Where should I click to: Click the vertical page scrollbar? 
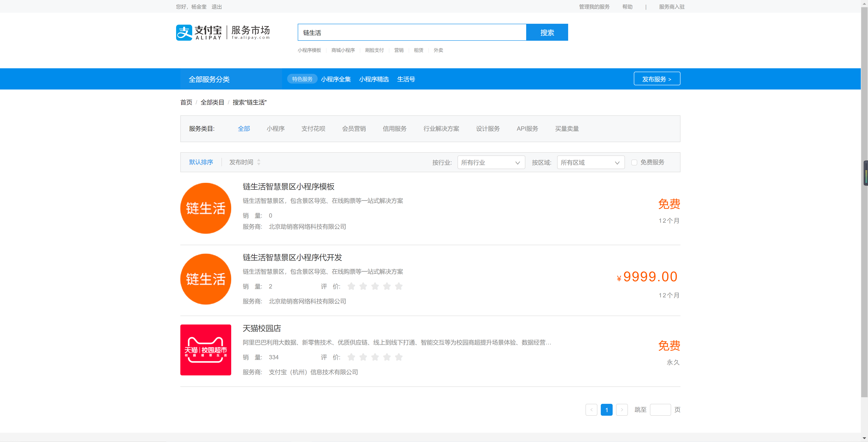pos(864,270)
